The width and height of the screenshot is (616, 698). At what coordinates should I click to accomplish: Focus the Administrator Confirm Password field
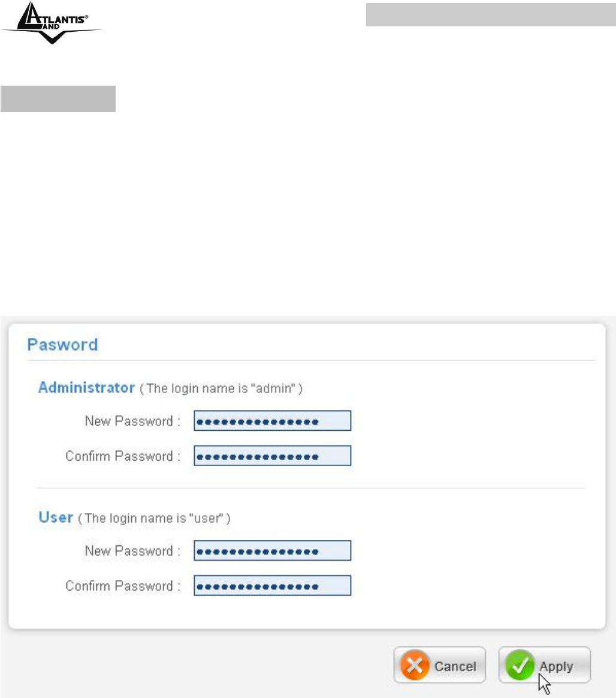272,456
